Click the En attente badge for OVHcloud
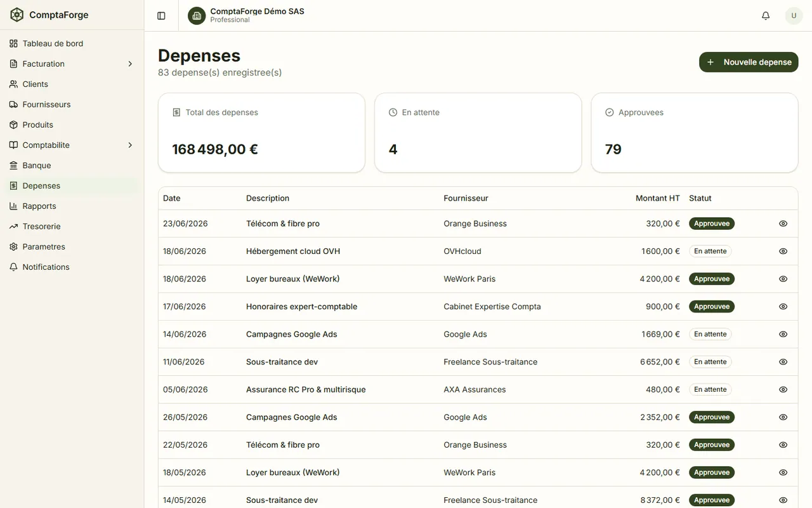The width and height of the screenshot is (812, 508). [x=710, y=251]
